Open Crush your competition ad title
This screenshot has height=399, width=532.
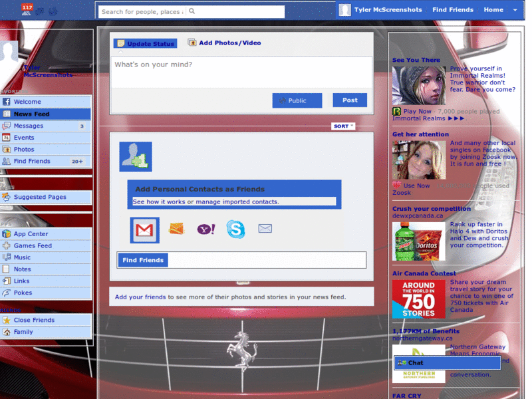[431, 209]
